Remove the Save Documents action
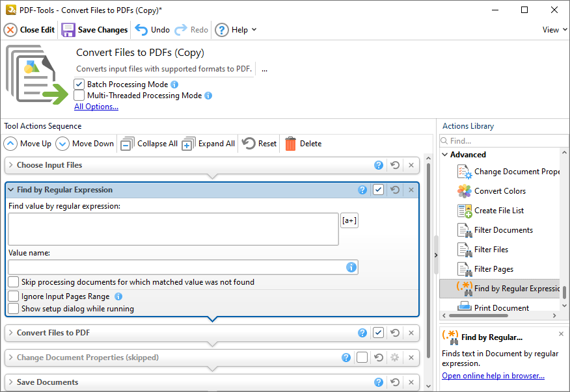 (x=411, y=382)
